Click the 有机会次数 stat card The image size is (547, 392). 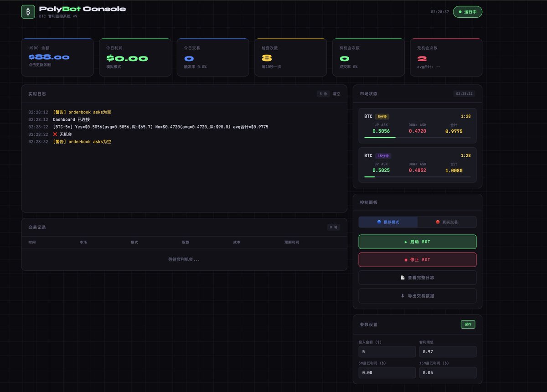point(368,57)
